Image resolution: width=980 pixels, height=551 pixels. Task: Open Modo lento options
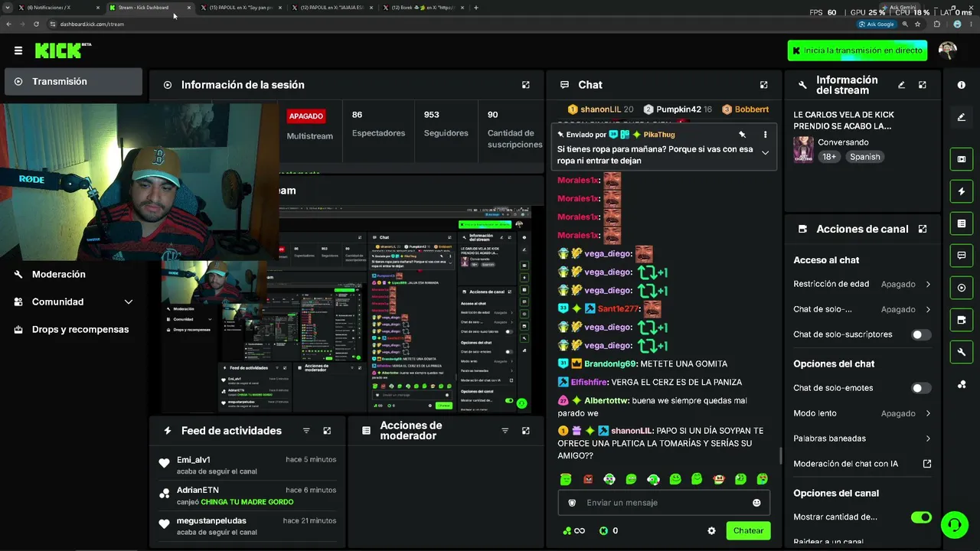click(x=862, y=413)
